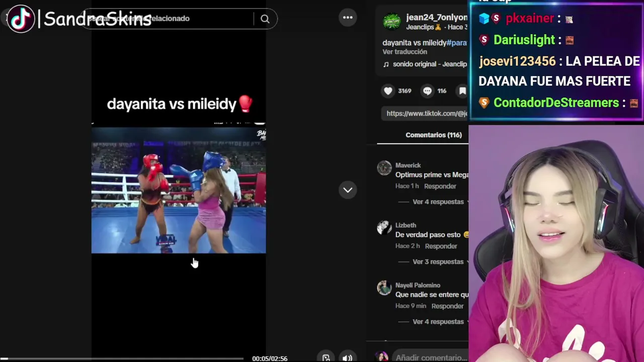The width and height of the screenshot is (644, 362).
Task: Click the video link URL field
Action: point(426,114)
